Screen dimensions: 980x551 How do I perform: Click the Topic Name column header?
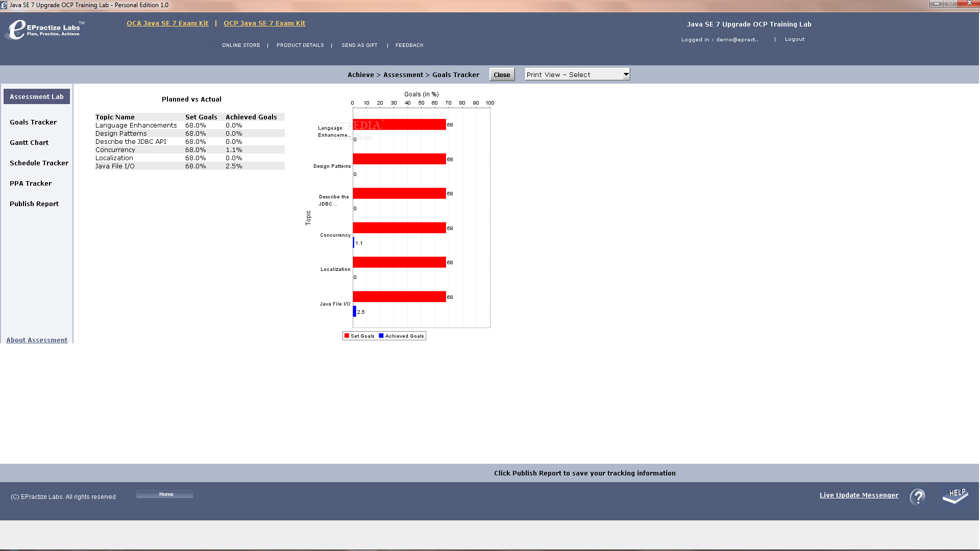point(115,117)
